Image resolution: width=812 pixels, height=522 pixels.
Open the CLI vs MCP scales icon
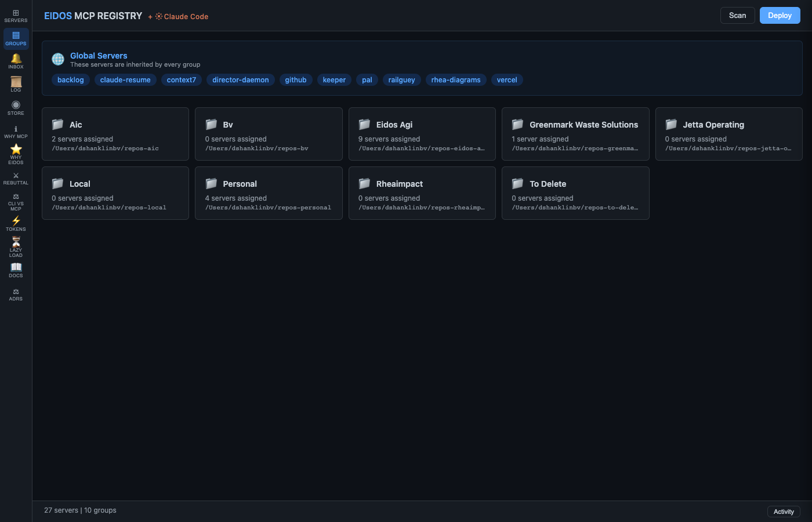click(16, 197)
